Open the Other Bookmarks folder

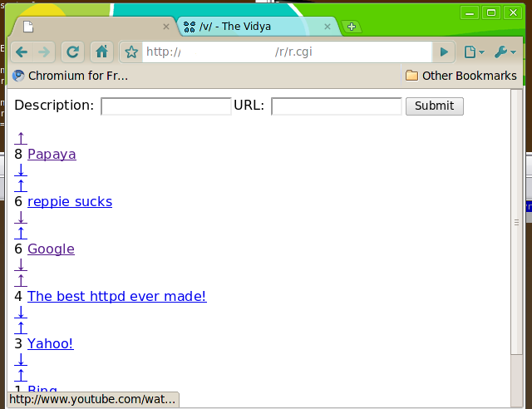461,76
